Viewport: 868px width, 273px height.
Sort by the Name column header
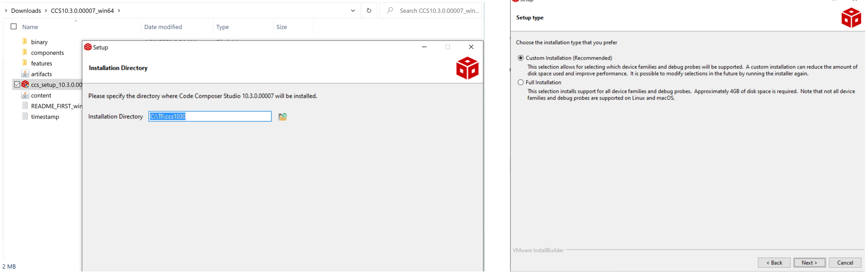click(x=30, y=27)
